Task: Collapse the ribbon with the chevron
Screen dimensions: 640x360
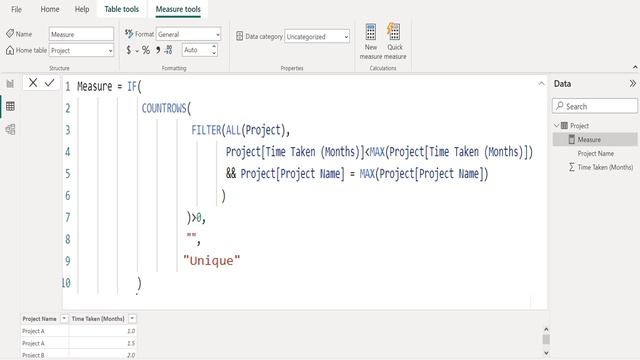Action: tap(635, 67)
